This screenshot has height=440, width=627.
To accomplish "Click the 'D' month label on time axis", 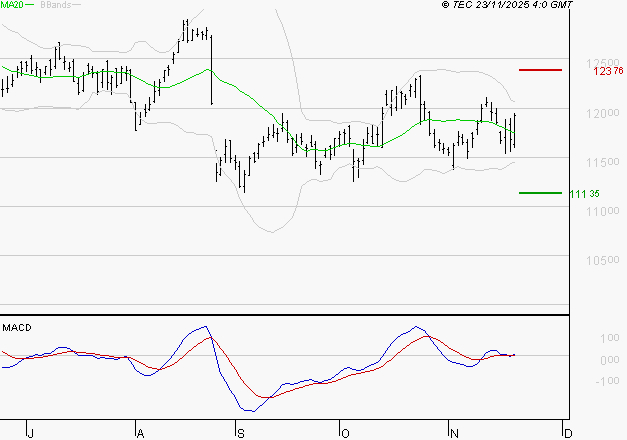I will (x=566, y=433).
